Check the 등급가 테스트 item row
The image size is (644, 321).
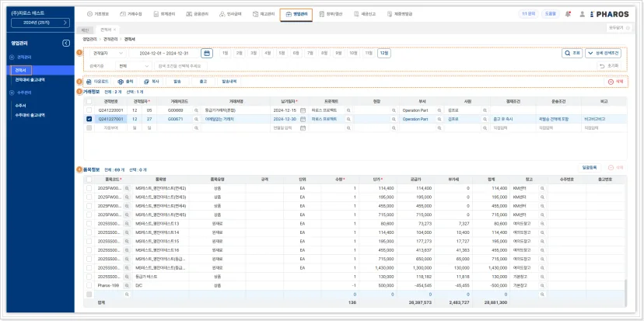pyautogui.click(x=89, y=277)
